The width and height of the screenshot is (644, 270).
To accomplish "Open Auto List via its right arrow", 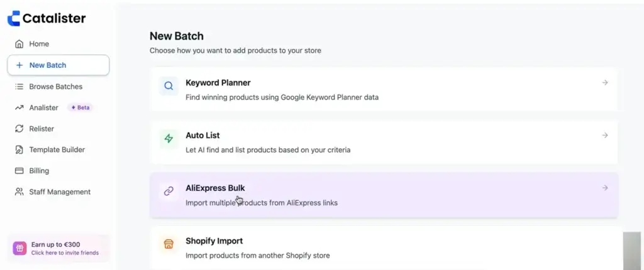I will click(605, 135).
